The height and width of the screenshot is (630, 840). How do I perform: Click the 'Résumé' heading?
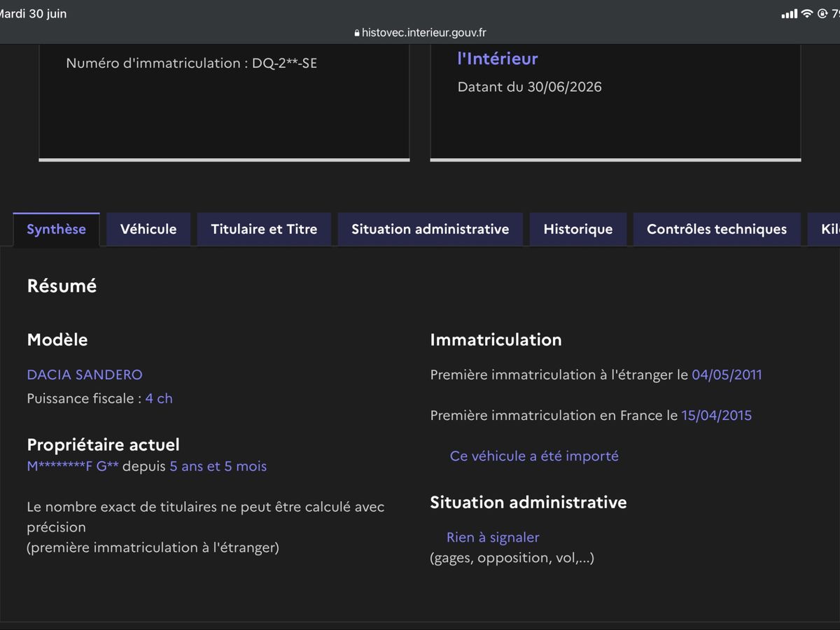62,286
